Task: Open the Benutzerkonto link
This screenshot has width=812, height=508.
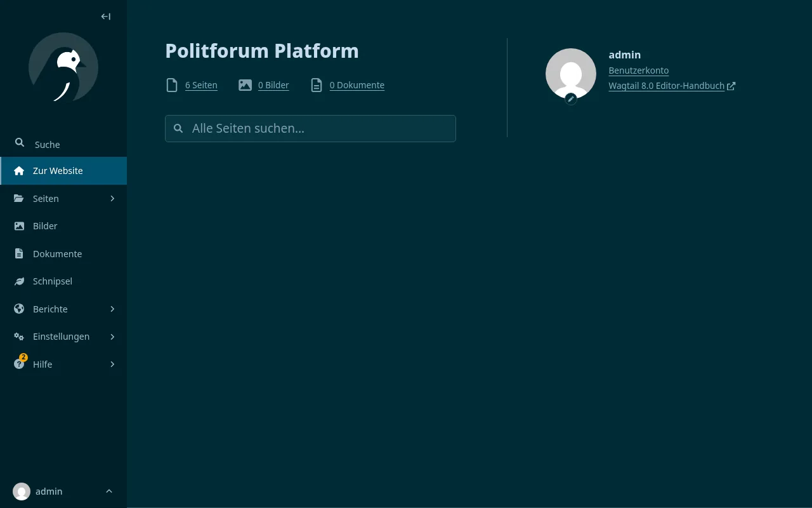Action: pyautogui.click(x=638, y=70)
